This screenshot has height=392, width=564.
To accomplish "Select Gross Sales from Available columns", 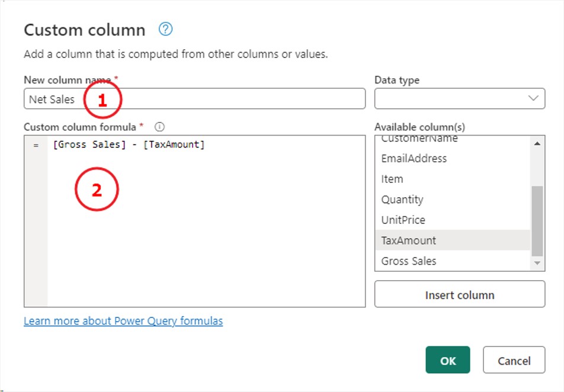I will tap(415, 261).
